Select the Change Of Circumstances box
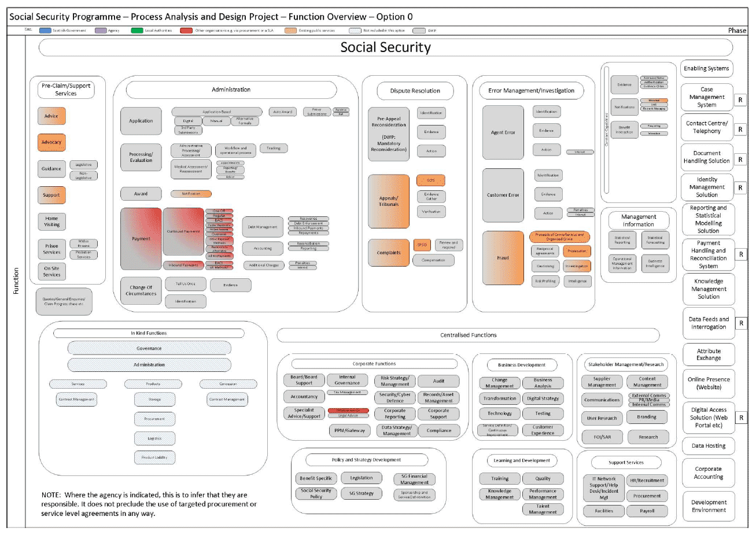Screen dimensions: 756x535 pyautogui.click(x=141, y=290)
